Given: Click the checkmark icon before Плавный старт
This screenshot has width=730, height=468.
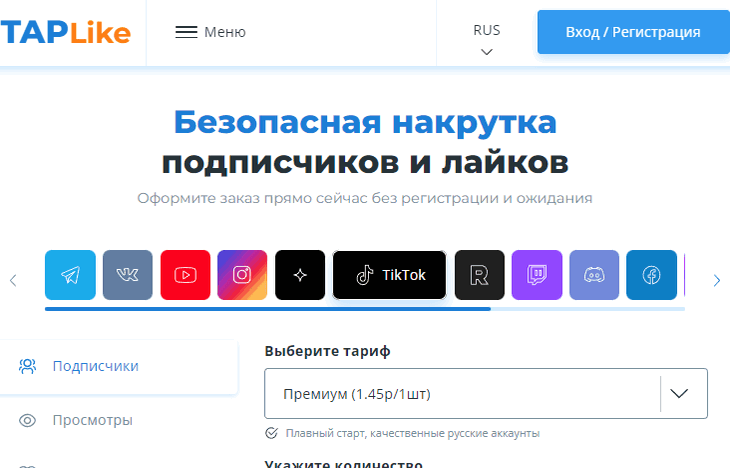Looking at the screenshot, I should (271, 433).
